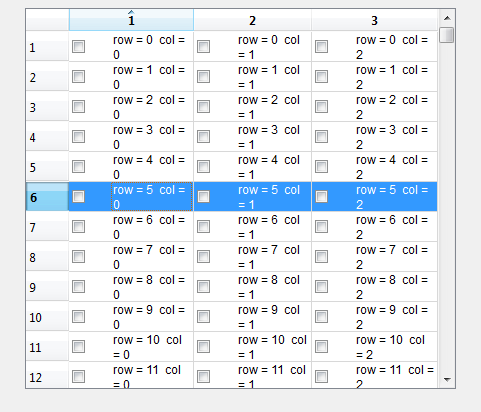Click scrollbar down arrow
Image resolution: width=481 pixels, height=412 pixels.
point(447,379)
